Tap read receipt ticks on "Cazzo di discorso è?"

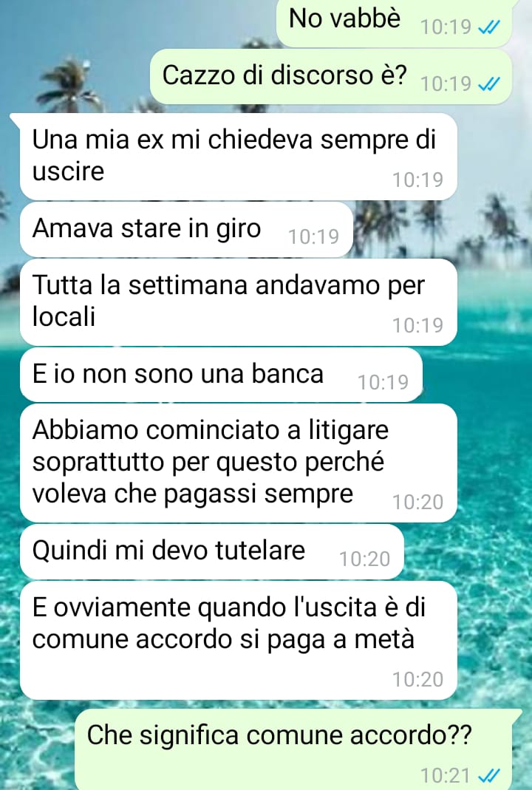tap(488, 84)
